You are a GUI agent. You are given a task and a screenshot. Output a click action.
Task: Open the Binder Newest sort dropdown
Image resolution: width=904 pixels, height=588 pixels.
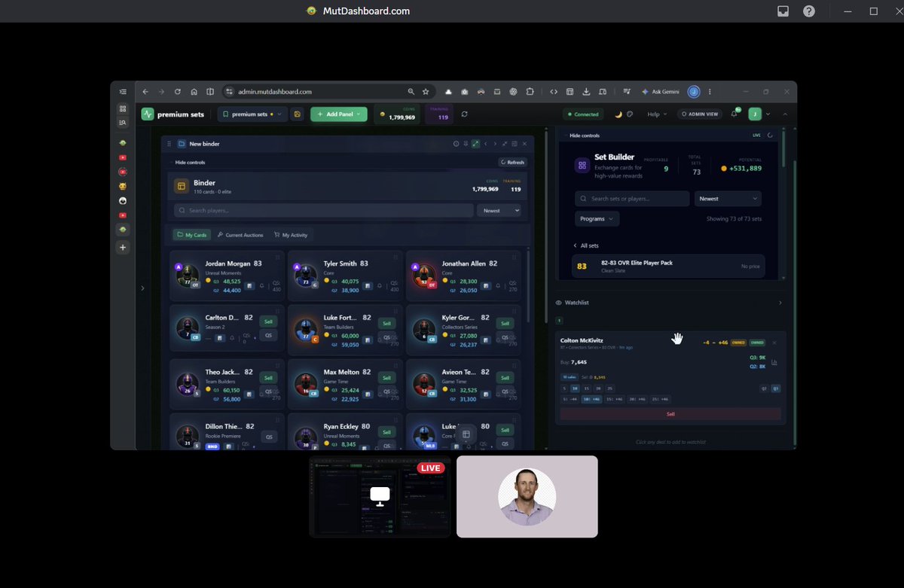pyautogui.click(x=499, y=211)
